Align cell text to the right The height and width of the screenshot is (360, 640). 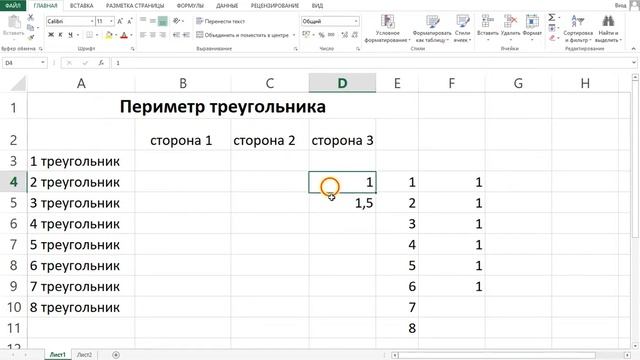pos(162,35)
